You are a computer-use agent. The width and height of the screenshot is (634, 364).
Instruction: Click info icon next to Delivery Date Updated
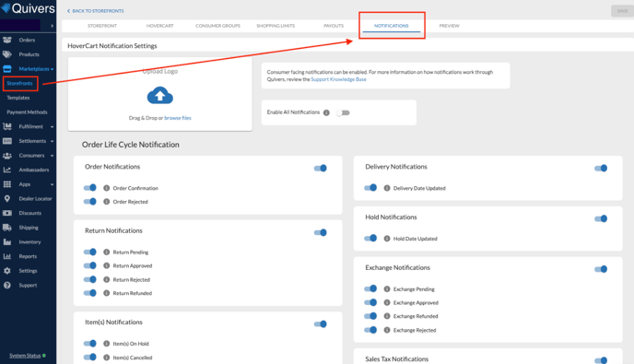pyautogui.click(x=387, y=188)
